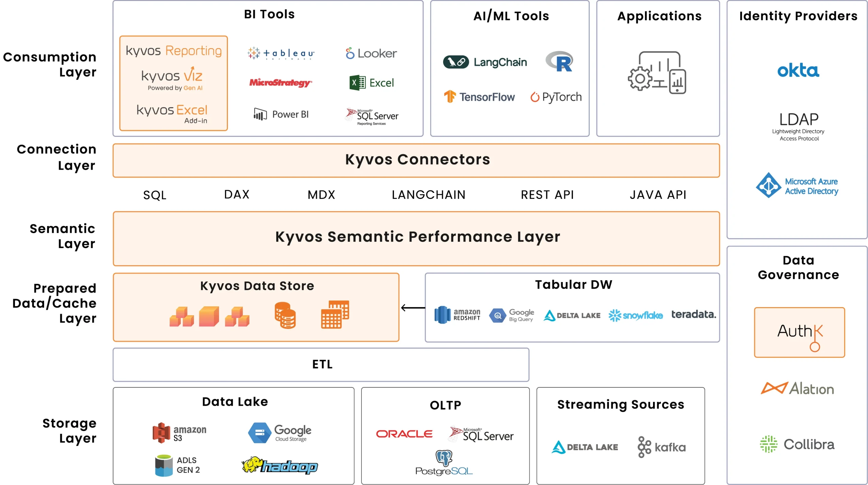Click the MDX connector label

[x=321, y=195]
